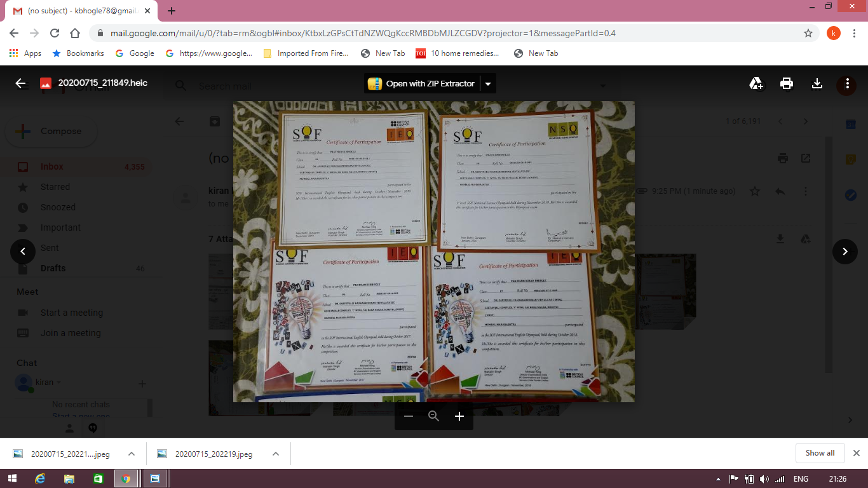Viewport: 868px width, 488px height.
Task: Open Windows Start menu
Action: coord(12,478)
